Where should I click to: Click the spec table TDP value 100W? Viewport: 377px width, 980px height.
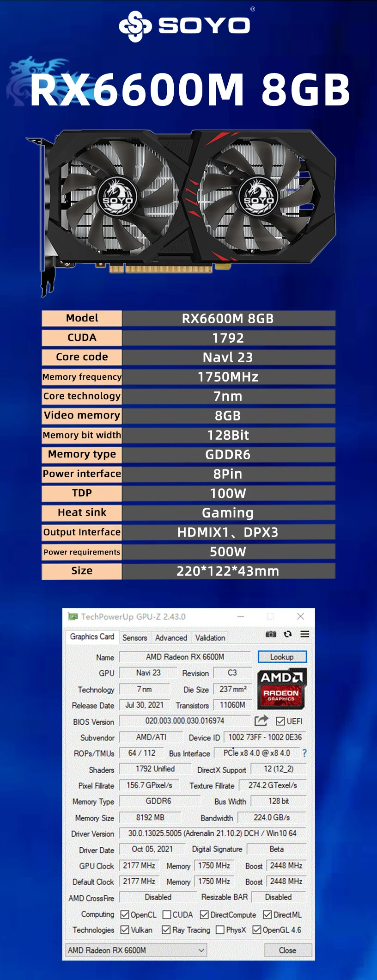click(x=228, y=493)
